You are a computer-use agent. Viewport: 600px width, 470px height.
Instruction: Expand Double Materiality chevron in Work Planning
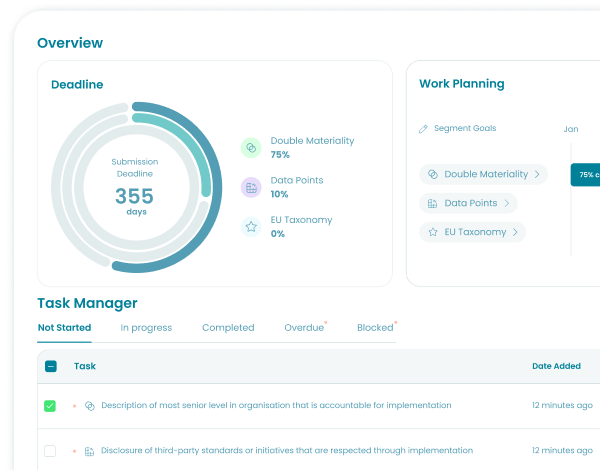[537, 175]
